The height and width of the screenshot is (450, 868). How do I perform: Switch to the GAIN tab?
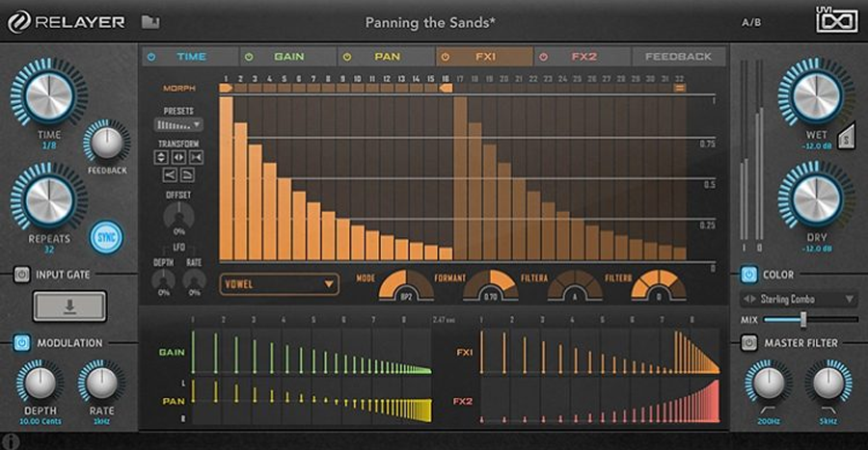(288, 57)
